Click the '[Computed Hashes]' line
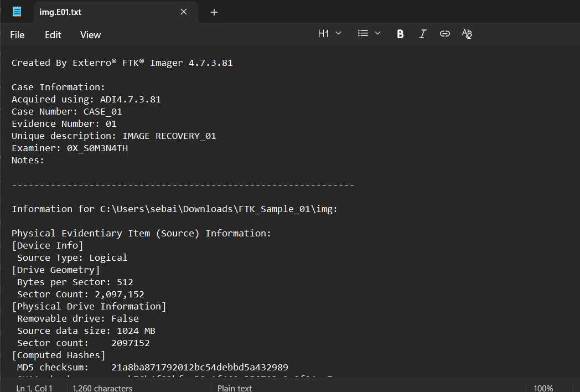The width and height of the screenshot is (580, 392). click(x=59, y=355)
